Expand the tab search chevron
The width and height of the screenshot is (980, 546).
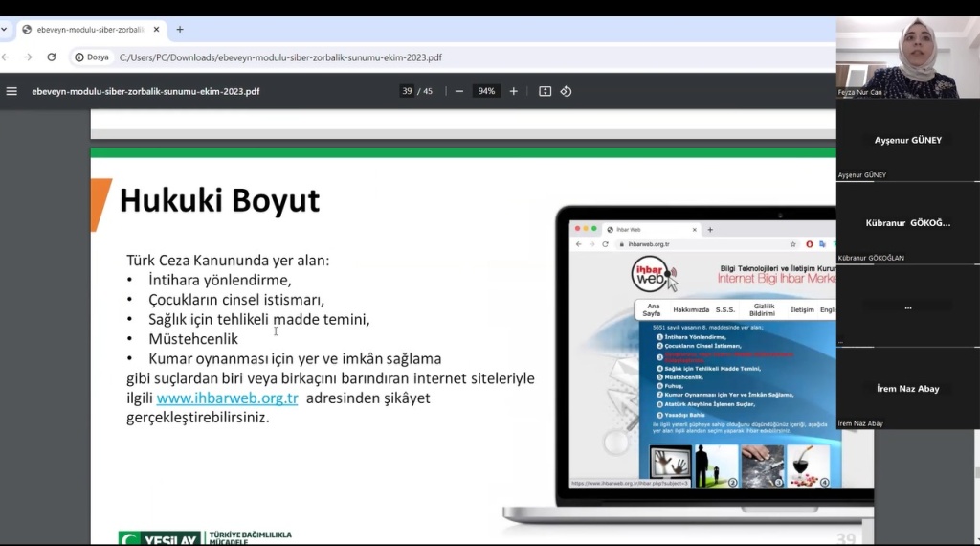4,30
